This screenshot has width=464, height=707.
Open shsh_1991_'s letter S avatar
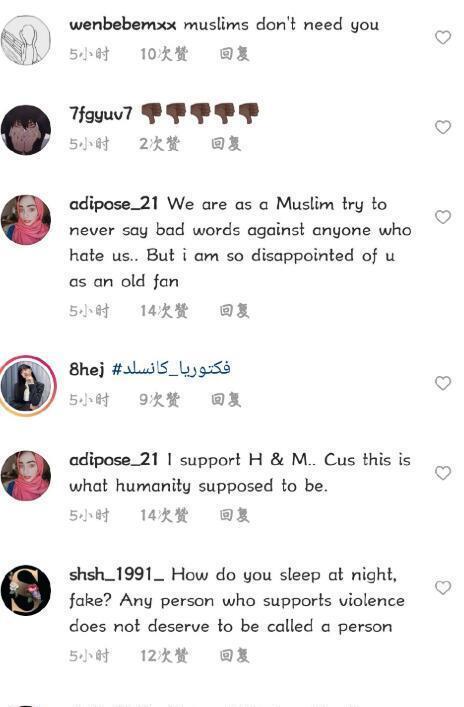(26, 590)
